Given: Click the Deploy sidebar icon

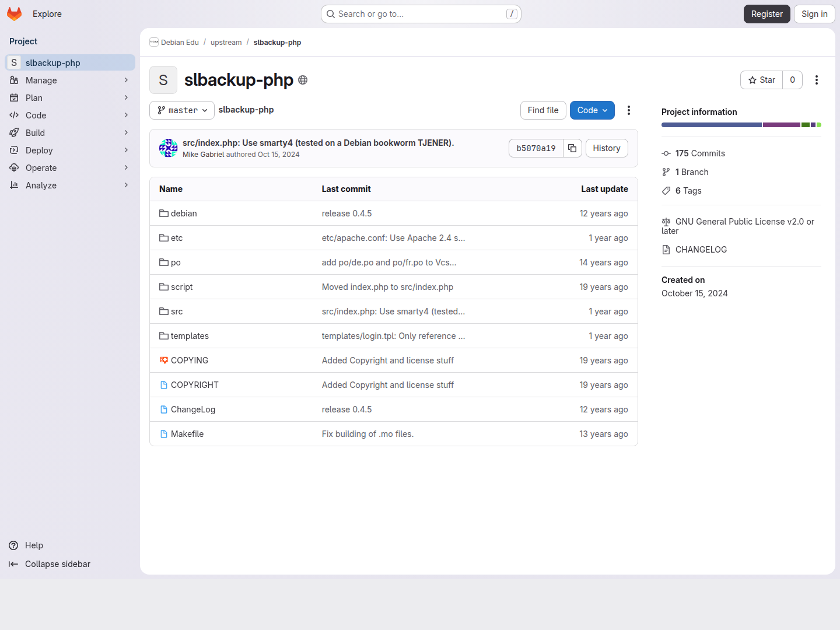Looking at the screenshot, I should pos(14,150).
